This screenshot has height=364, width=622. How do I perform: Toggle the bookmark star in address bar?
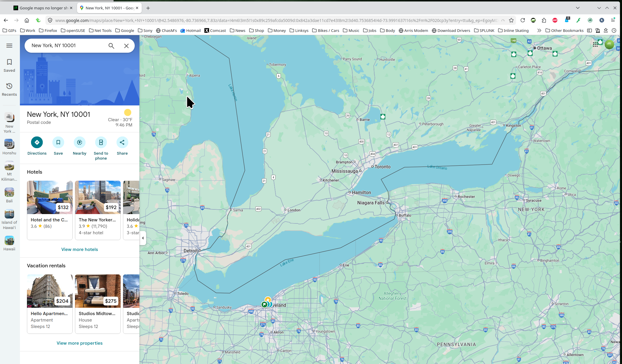point(511,20)
